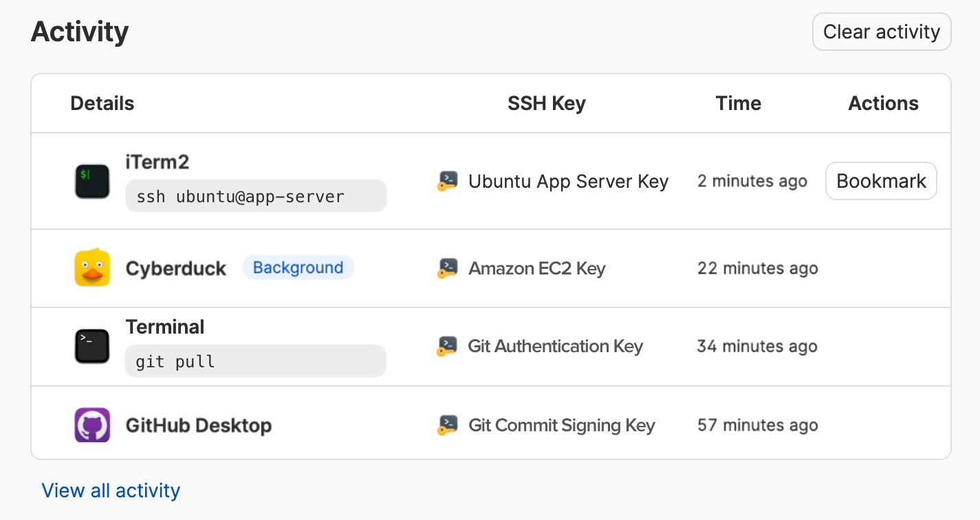This screenshot has width=980, height=520.
Task: Click the GitHub Desktop app icon
Action: coord(92,425)
